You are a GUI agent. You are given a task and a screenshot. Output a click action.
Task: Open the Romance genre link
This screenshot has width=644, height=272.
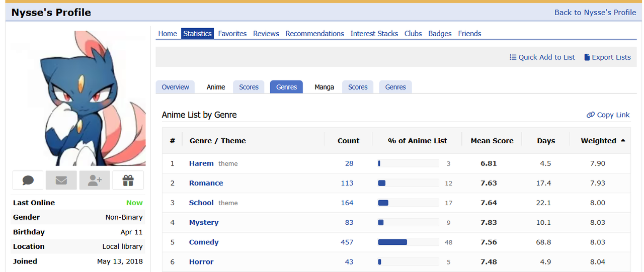point(206,183)
